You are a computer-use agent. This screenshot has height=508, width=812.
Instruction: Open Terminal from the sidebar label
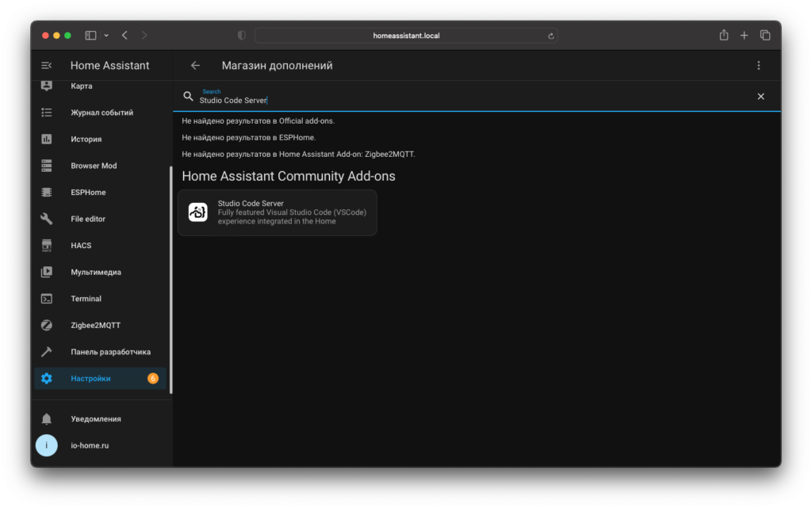click(x=86, y=299)
